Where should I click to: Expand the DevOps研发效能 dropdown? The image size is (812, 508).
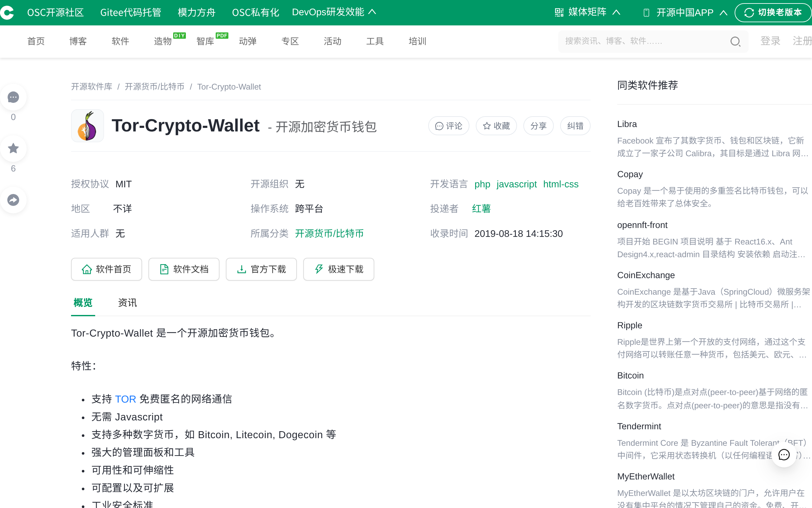pyautogui.click(x=334, y=12)
